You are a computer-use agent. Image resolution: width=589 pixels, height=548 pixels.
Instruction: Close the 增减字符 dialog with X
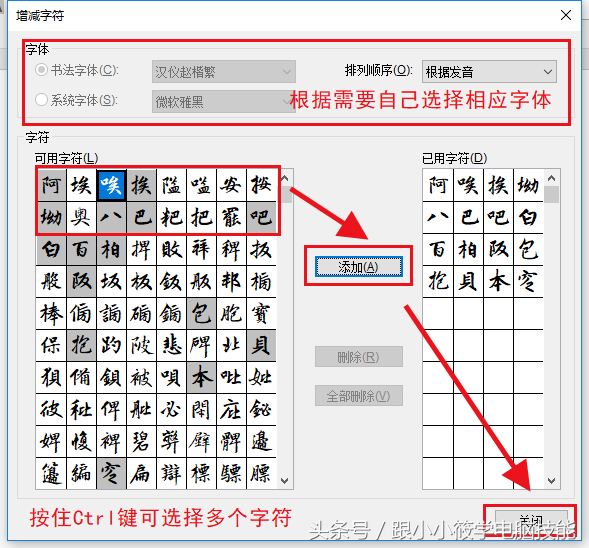tap(566, 15)
